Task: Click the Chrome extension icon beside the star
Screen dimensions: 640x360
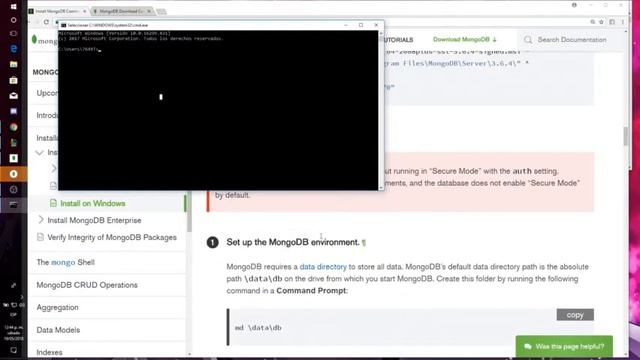Action: click(612, 22)
